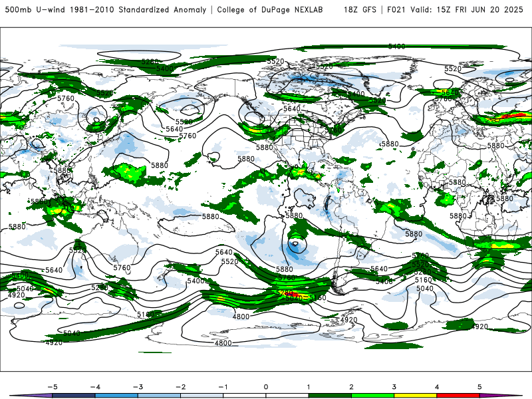The width and height of the screenshot is (532, 399).
Task: Click the '0' colorbar tick label
Action: tap(266, 387)
